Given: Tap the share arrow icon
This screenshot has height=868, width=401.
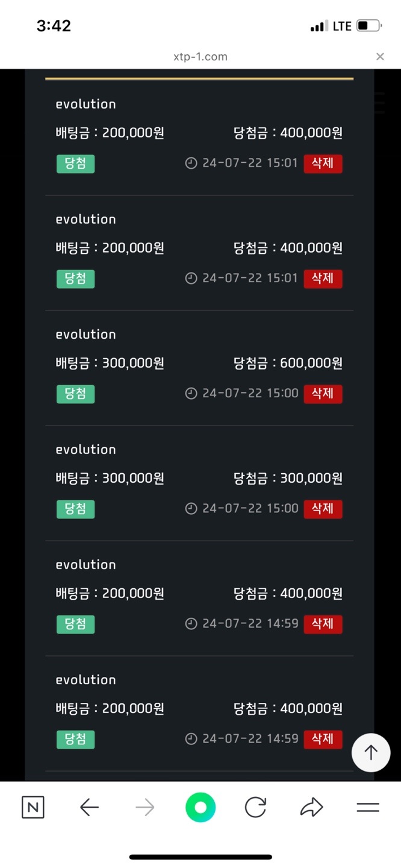Looking at the screenshot, I should (311, 807).
